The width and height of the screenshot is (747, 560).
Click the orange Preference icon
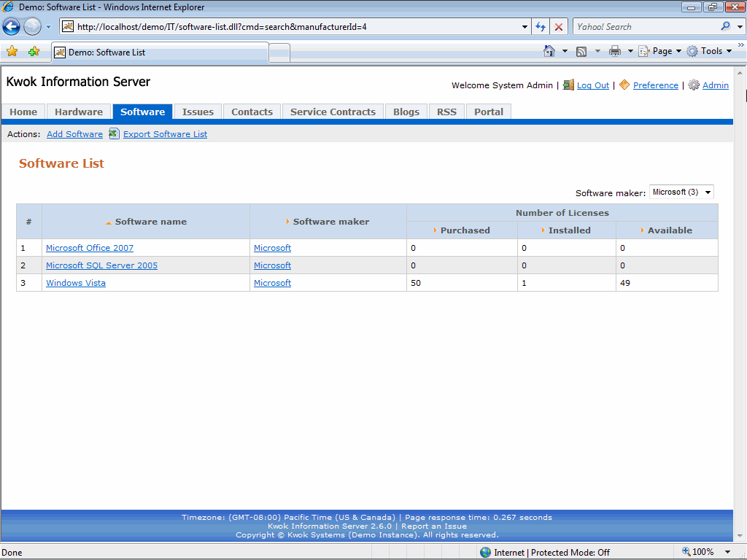pyautogui.click(x=624, y=85)
